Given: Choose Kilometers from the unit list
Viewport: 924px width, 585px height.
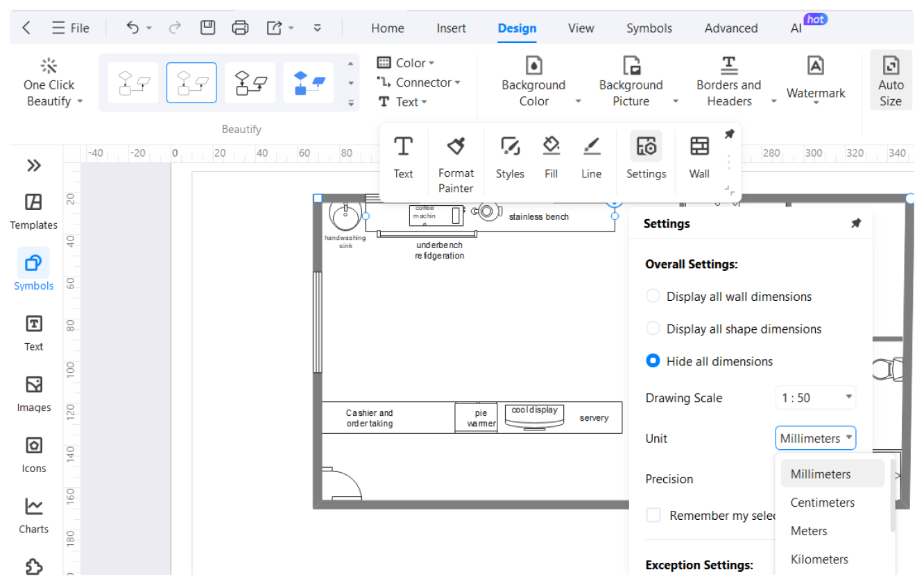Looking at the screenshot, I should click(832, 559).
